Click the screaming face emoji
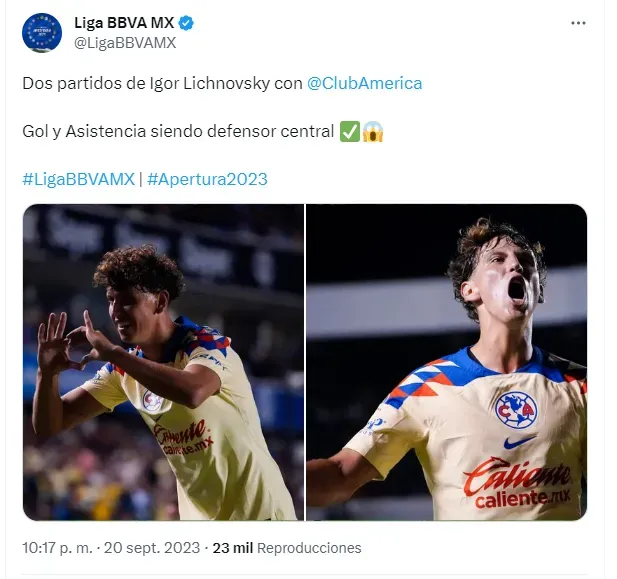This screenshot has width=617, height=579. [373, 131]
